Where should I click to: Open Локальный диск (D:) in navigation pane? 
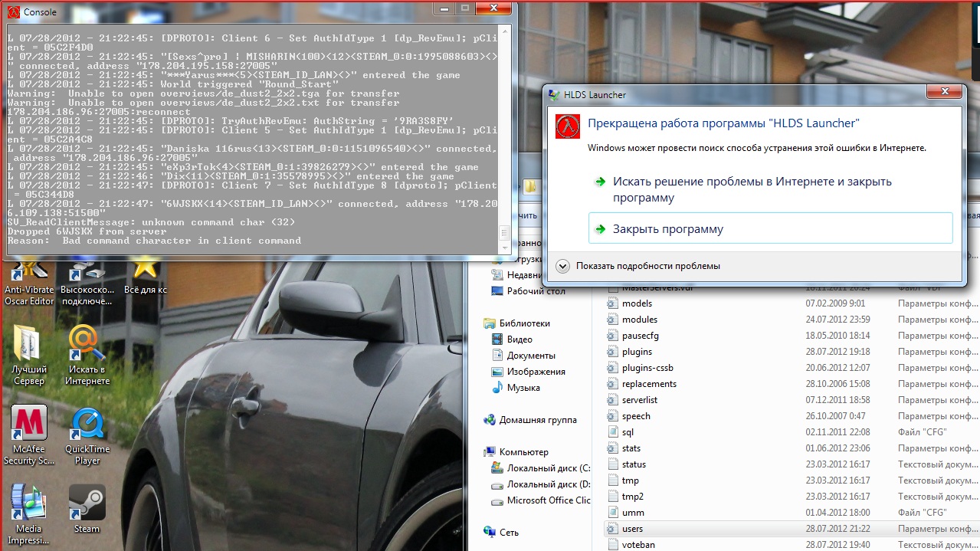coord(548,484)
